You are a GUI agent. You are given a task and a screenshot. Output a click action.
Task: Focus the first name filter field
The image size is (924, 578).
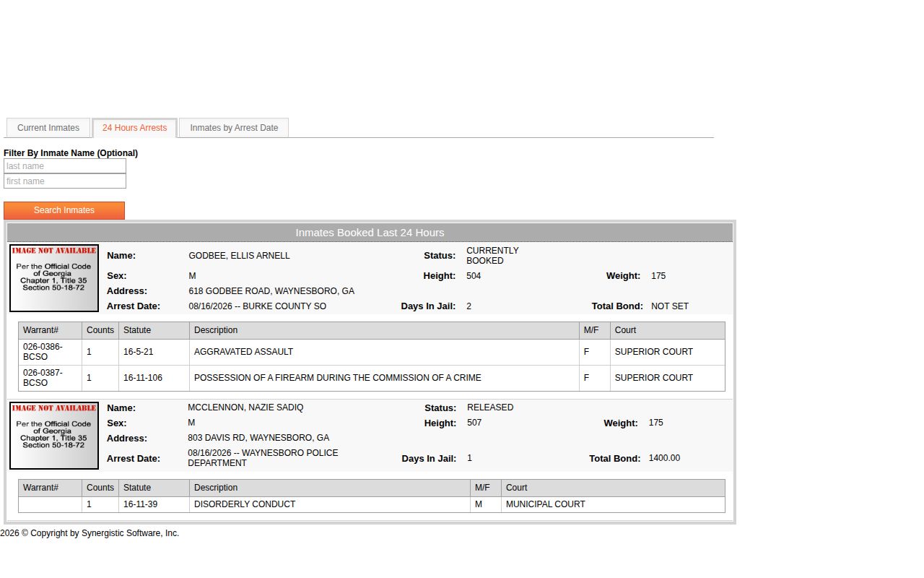click(x=65, y=181)
